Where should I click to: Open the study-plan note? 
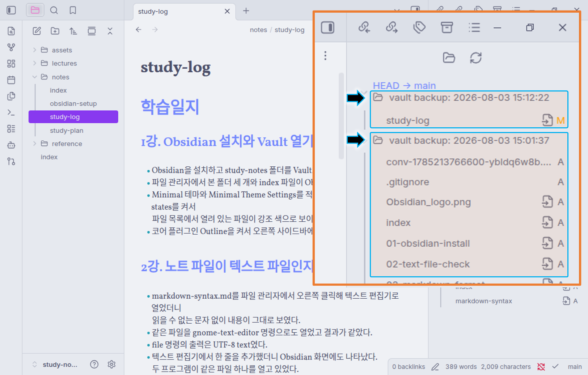pyautogui.click(x=67, y=131)
